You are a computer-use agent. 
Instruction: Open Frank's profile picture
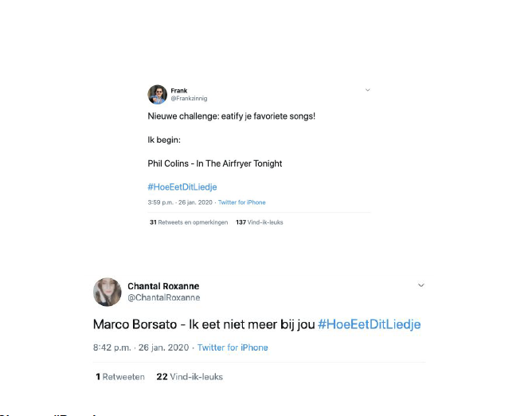pos(158,94)
